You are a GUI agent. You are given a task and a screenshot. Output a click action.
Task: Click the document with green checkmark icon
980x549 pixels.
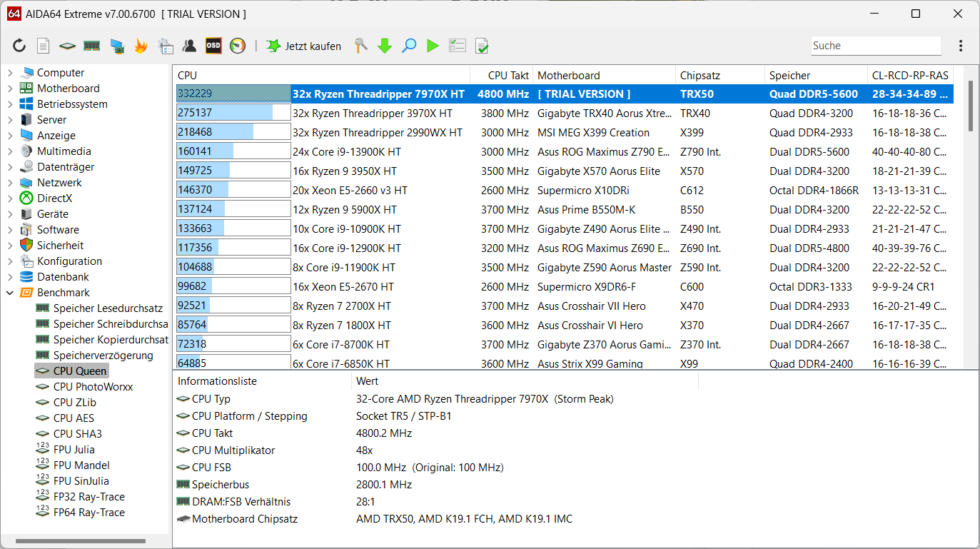tap(482, 46)
